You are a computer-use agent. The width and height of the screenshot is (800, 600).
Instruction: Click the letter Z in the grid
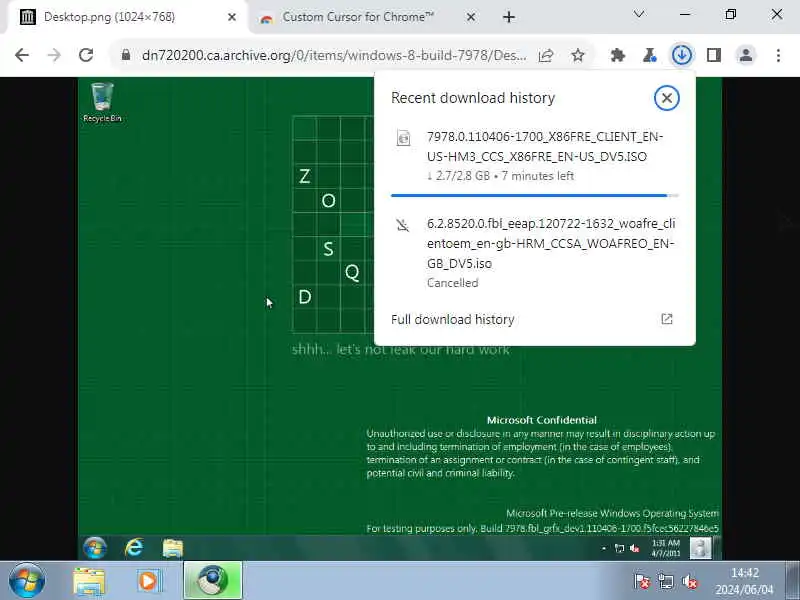[x=305, y=176]
